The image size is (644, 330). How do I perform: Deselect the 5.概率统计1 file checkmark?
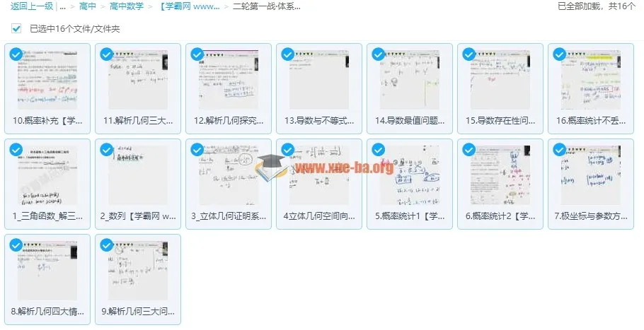379,150
